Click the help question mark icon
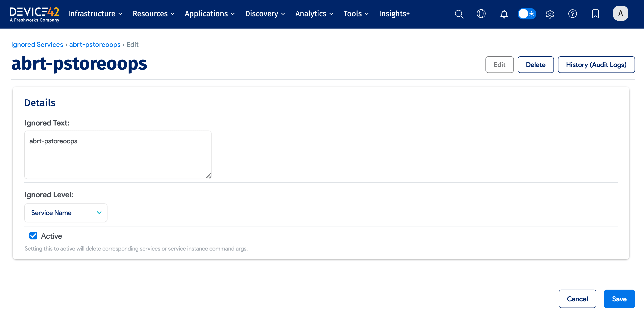The width and height of the screenshot is (644, 310). [x=573, y=14]
